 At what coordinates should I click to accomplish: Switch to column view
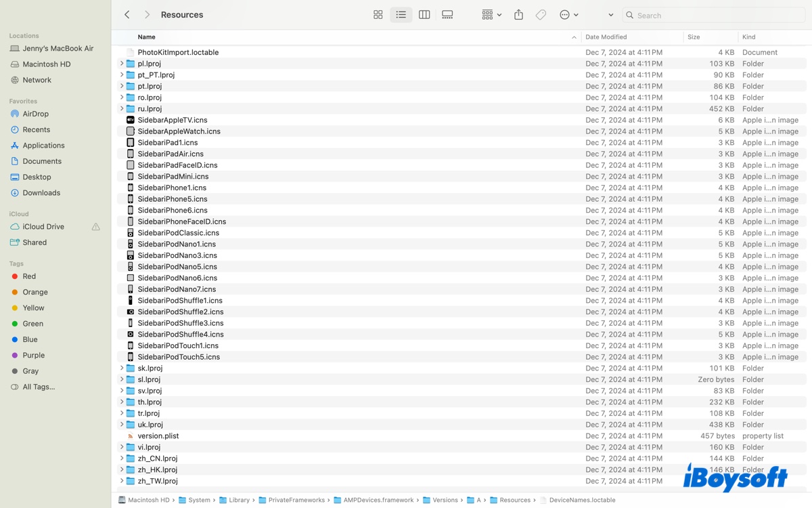(424, 15)
